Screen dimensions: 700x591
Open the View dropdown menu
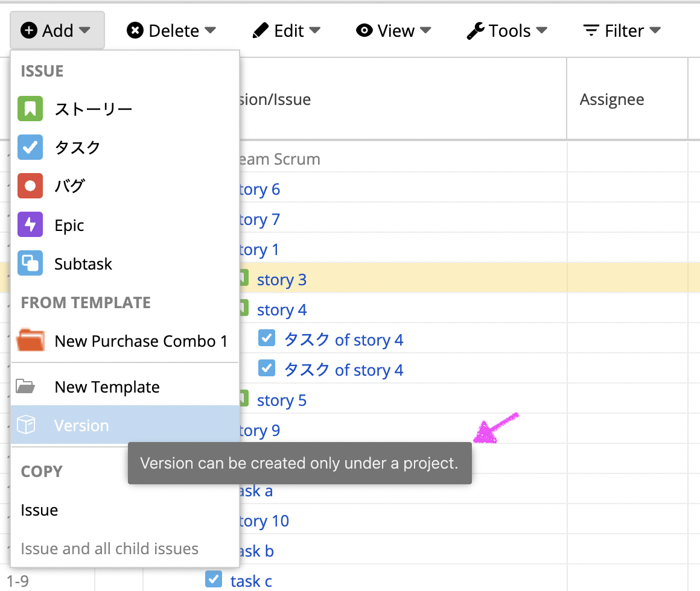pos(393,31)
